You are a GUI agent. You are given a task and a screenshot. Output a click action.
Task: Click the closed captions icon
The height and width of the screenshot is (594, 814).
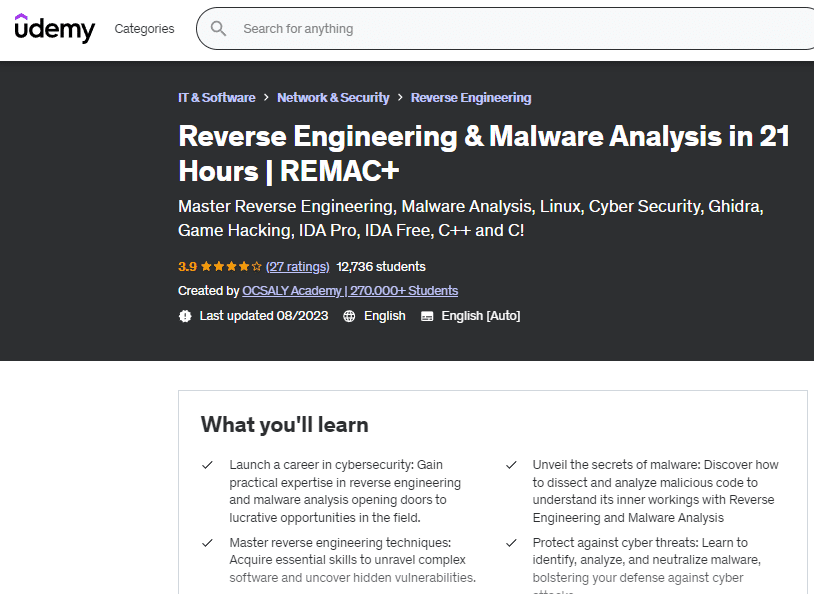tap(427, 316)
